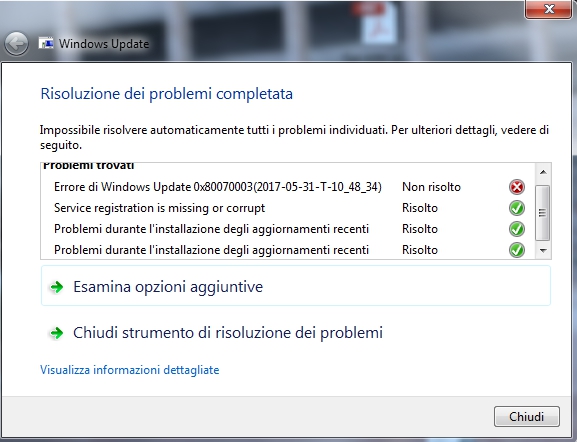Screen dimensions: 577x442
Task: Click the Chiudi button
Action: [x=527, y=417]
